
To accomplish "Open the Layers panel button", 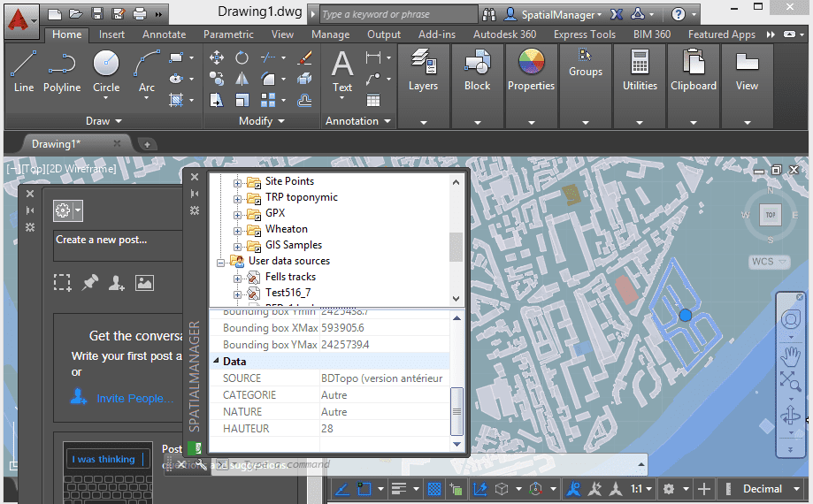I will point(424,72).
